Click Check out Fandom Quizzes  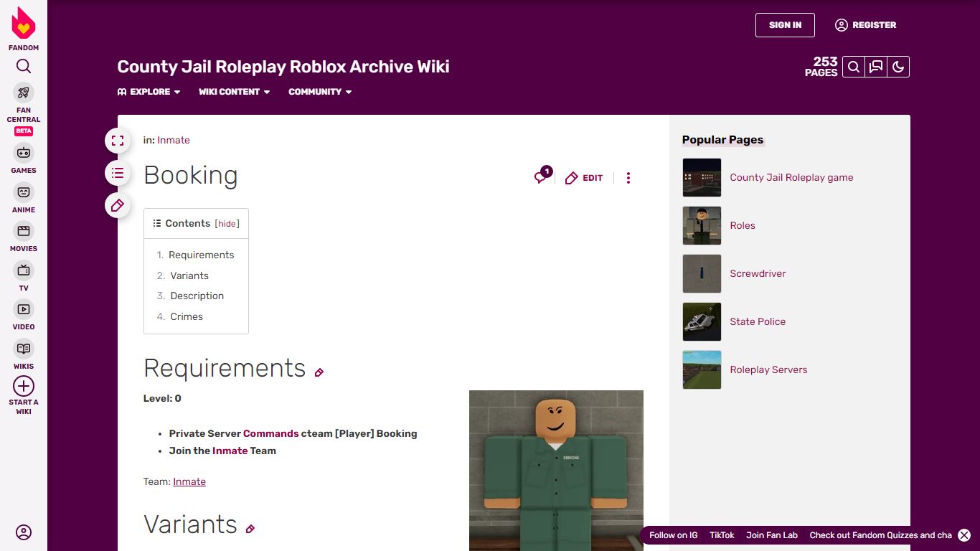click(x=880, y=535)
